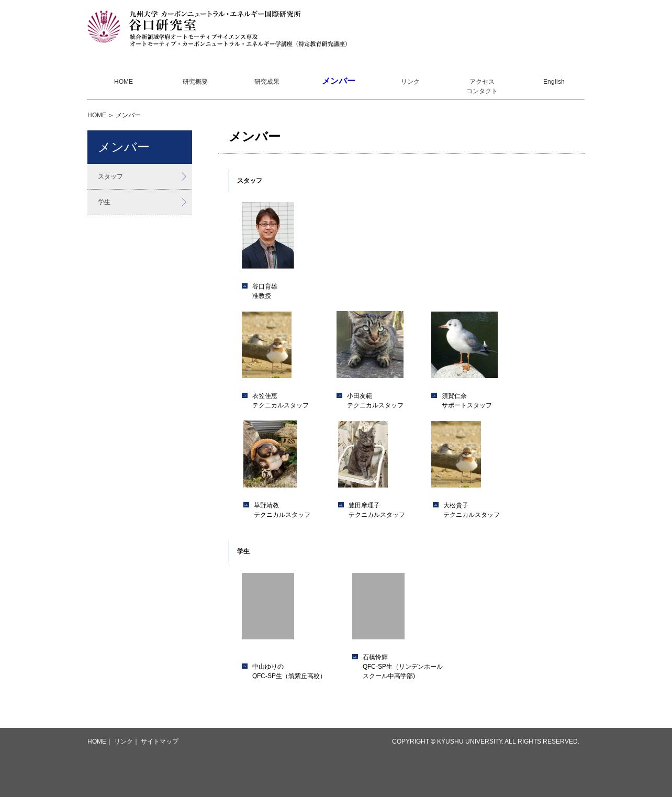Viewport: 672px width, 797px height.
Task: Click the name 須賀仁奈 サポートスタッフ
Action: tap(467, 401)
